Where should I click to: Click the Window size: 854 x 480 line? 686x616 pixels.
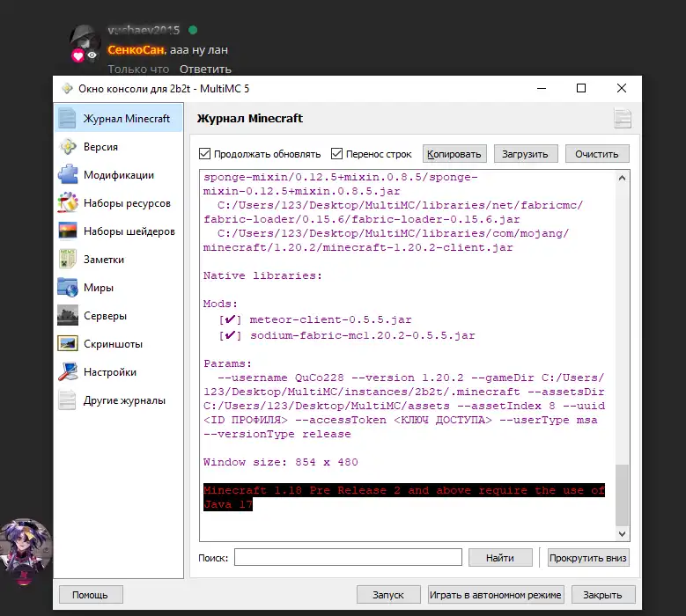click(x=280, y=462)
